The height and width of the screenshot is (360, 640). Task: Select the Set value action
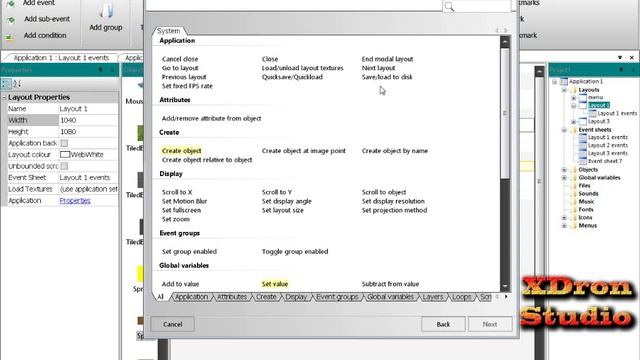275,284
